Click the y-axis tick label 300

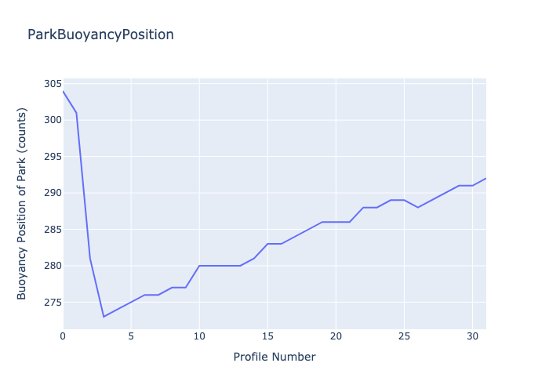click(x=52, y=120)
